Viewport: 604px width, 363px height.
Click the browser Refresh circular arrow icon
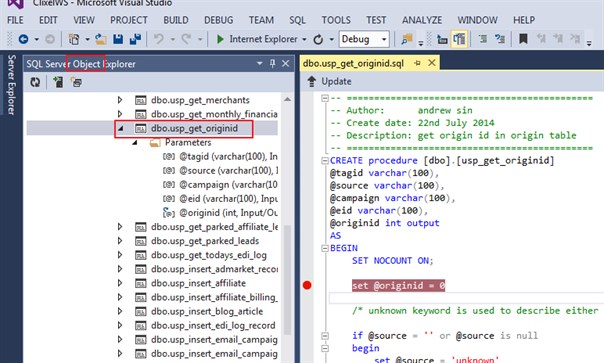point(318,39)
